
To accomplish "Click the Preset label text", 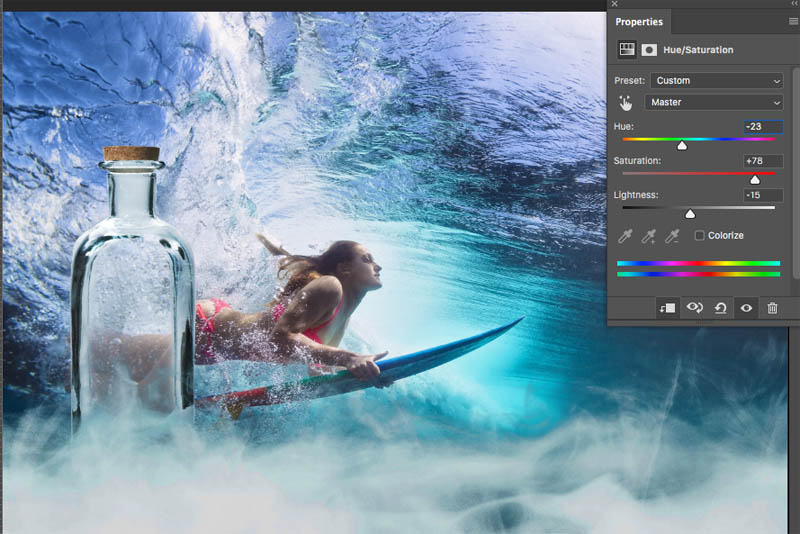I will [630, 81].
